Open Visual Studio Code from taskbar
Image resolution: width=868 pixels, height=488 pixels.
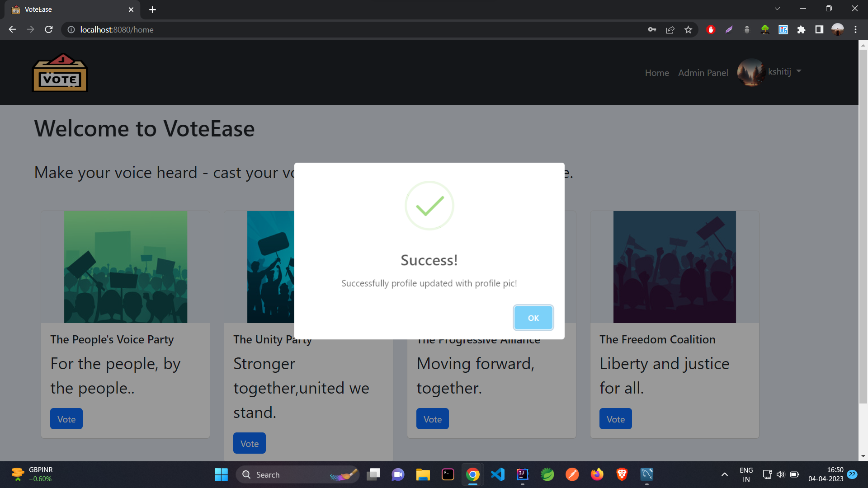pyautogui.click(x=498, y=474)
